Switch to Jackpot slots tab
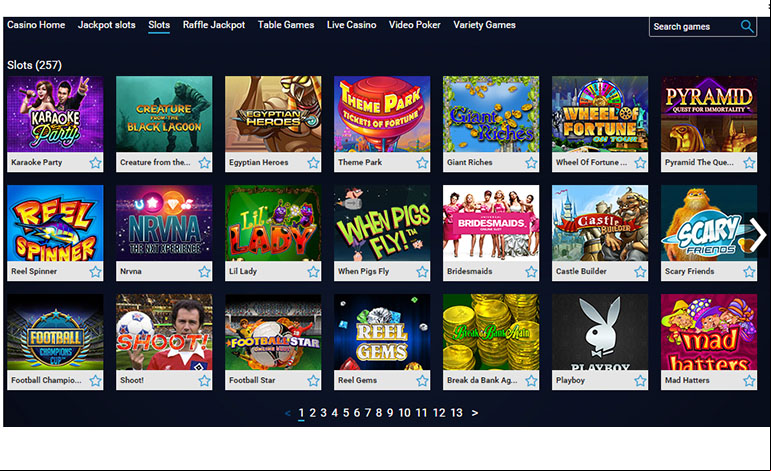The height and width of the screenshot is (471, 771). 107,25
